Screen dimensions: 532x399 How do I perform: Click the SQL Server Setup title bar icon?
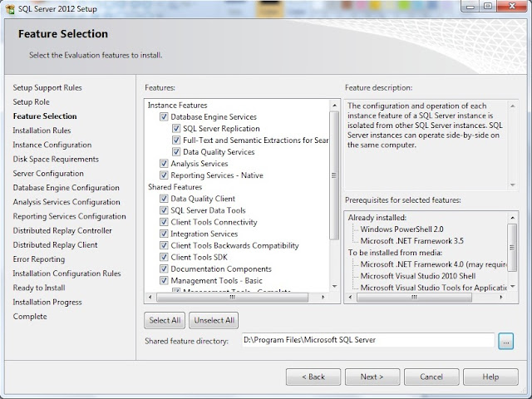pyautogui.click(x=10, y=9)
